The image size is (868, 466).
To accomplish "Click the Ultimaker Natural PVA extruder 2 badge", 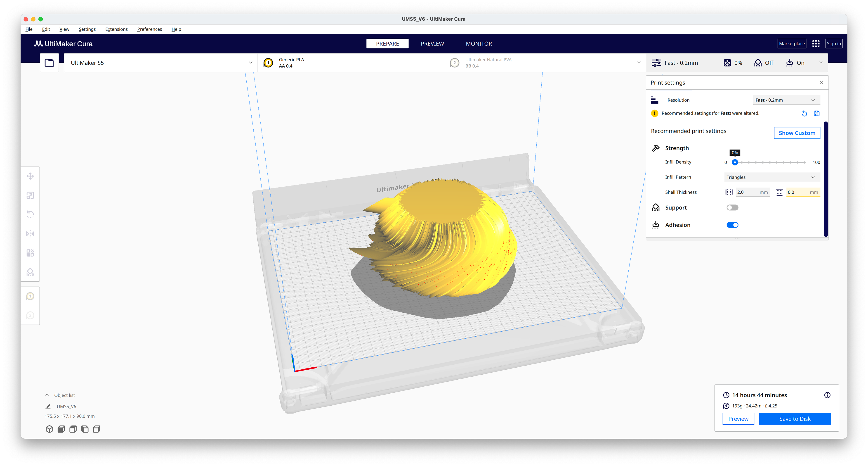I will pos(455,63).
